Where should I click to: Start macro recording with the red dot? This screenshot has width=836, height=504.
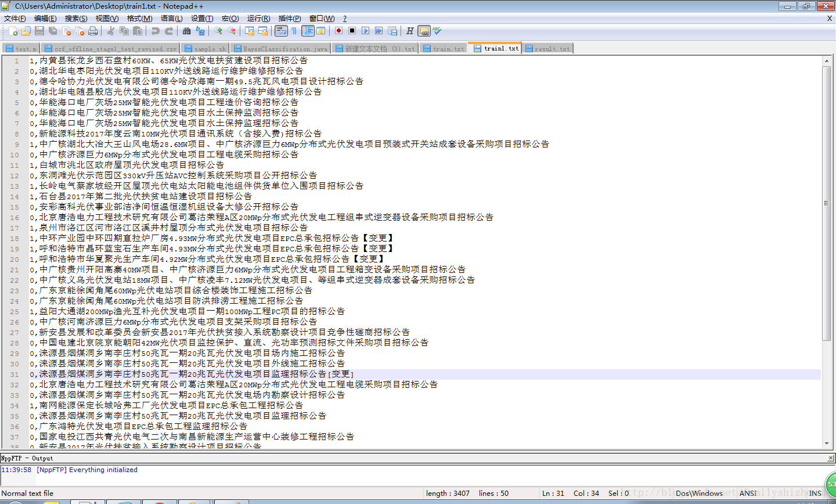(x=338, y=31)
